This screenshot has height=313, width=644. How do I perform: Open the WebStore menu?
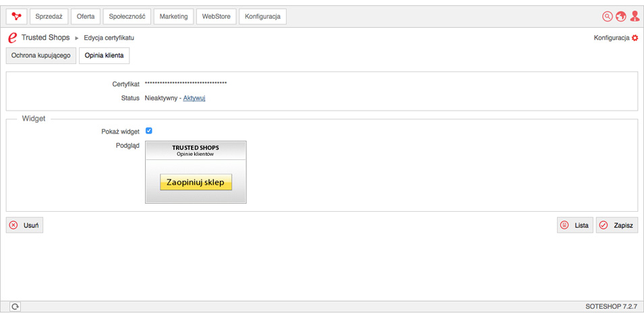216,16
